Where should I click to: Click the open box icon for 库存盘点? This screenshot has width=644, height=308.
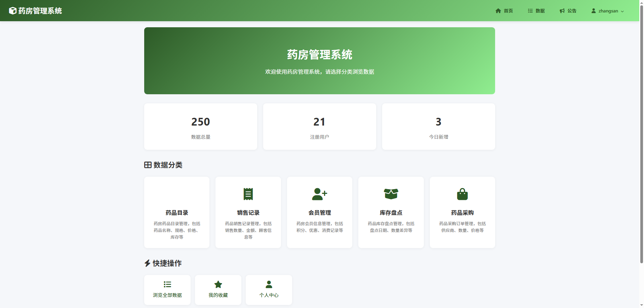pos(391,194)
